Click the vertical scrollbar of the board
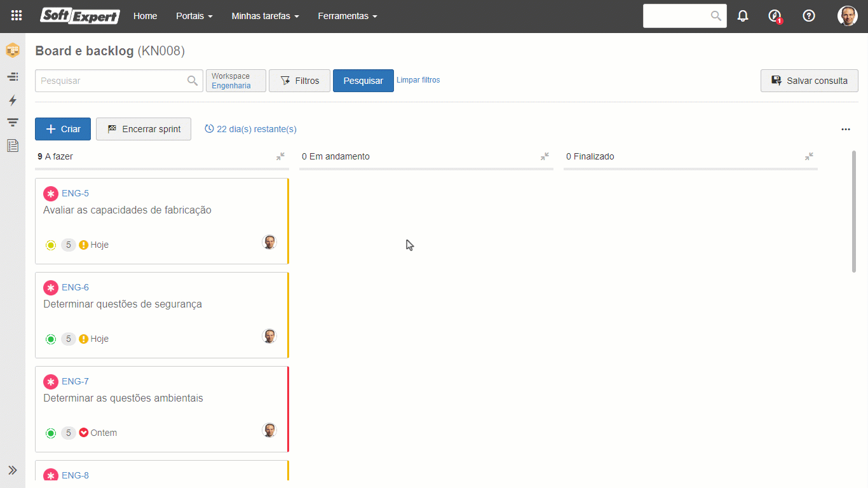The height and width of the screenshot is (488, 868). pyautogui.click(x=853, y=211)
